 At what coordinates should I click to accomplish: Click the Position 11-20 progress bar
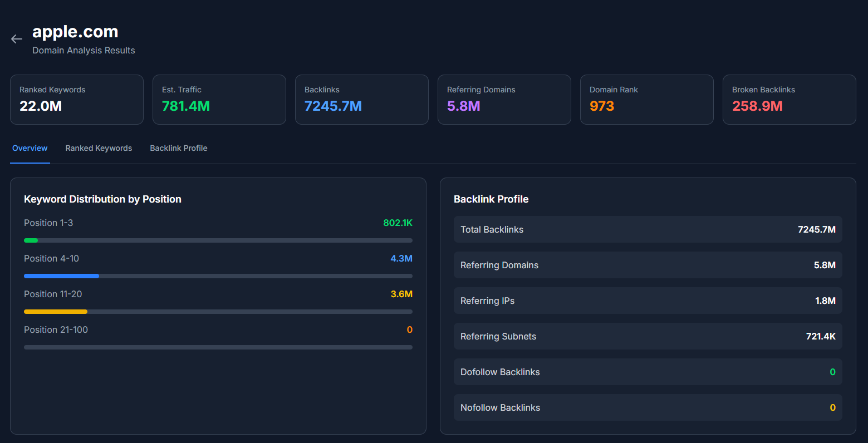[x=218, y=312]
